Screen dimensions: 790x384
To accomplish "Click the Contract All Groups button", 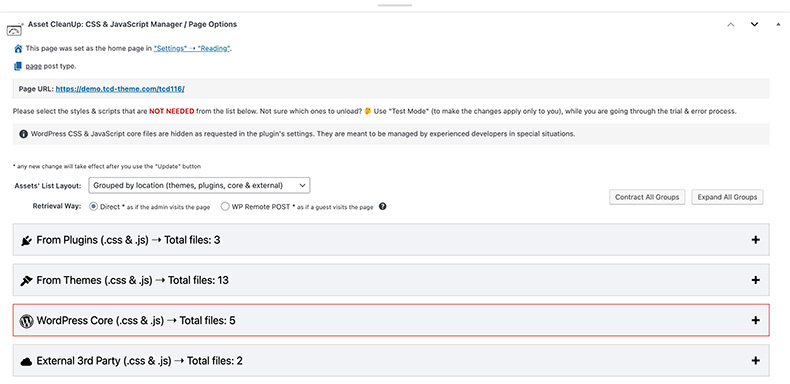I will pos(647,197).
